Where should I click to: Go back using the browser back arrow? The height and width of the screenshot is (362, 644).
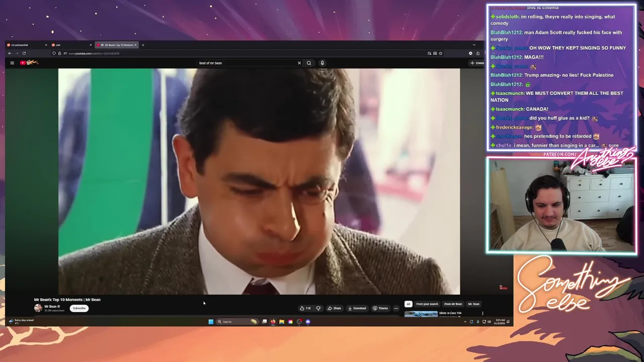coord(10,53)
